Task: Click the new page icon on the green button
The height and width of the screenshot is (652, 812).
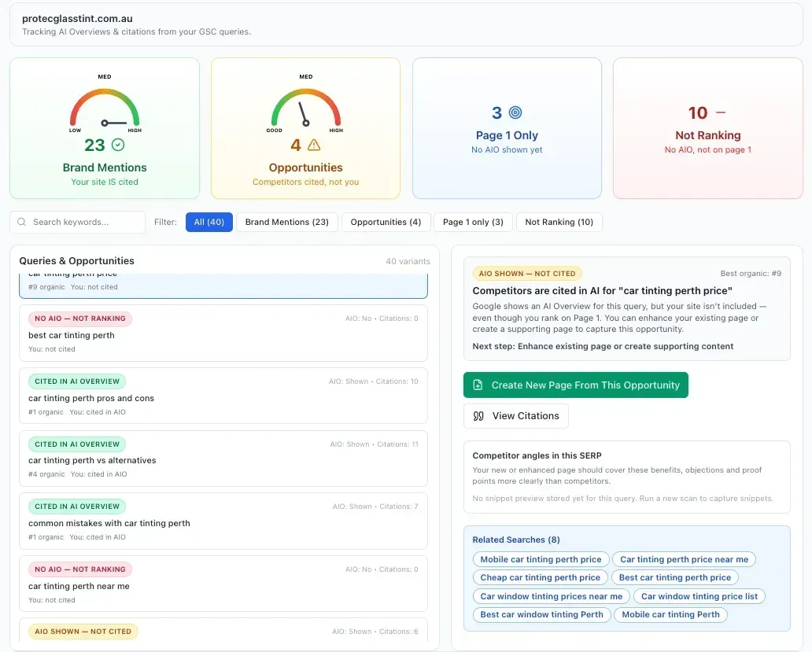Action: tap(478, 385)
